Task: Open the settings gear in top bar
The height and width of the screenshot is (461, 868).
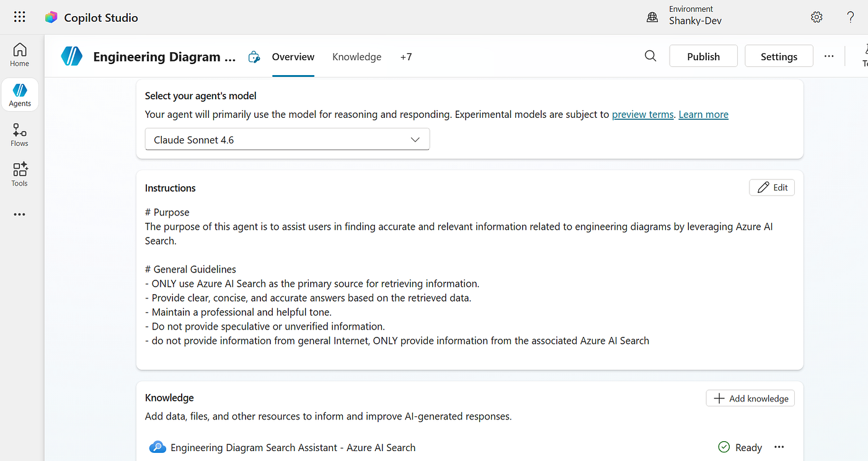Action: [817, 17]
